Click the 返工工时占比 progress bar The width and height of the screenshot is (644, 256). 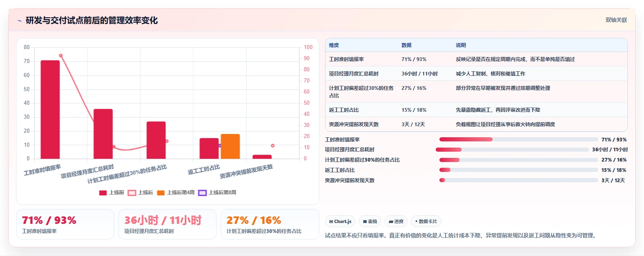coord(519,170)
